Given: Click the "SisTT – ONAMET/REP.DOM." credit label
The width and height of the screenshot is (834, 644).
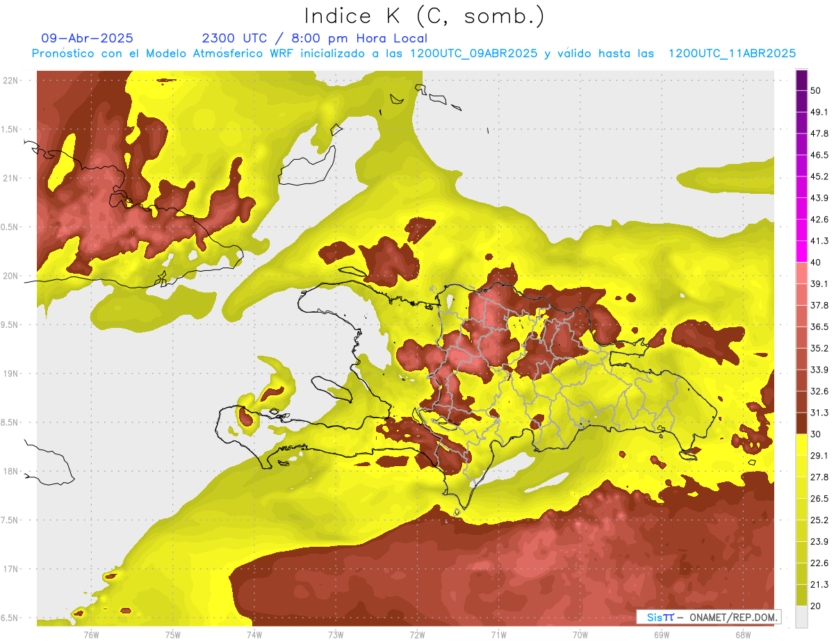Looking at the screenshot, I should [x=708, y=617].
